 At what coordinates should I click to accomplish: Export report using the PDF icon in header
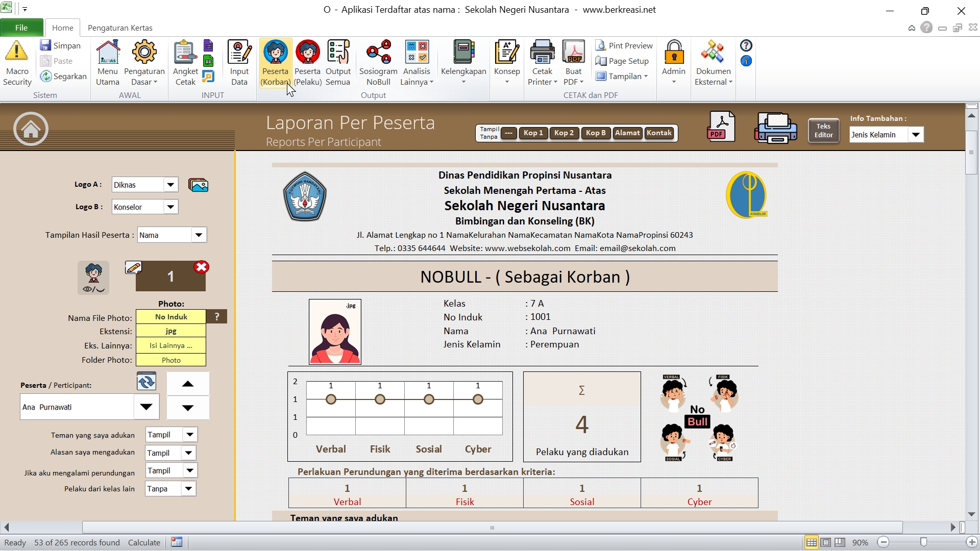[x=721, y=127]
